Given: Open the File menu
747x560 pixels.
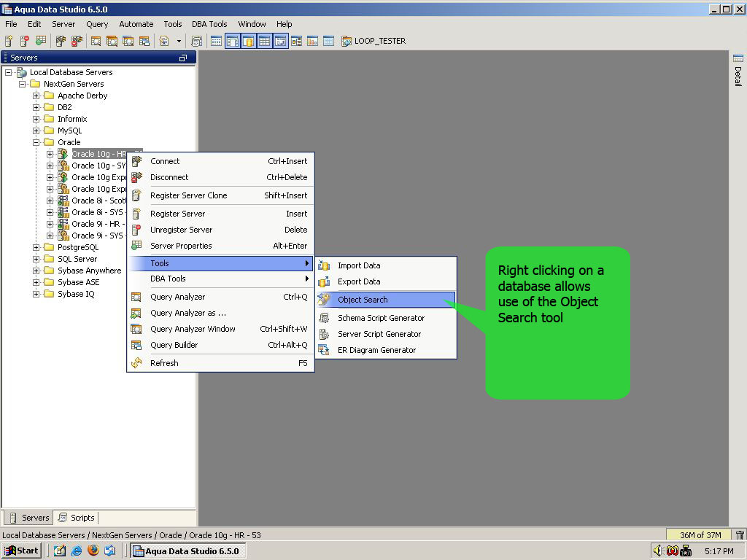Looking at the screenshot, I should (x=11, y=24).
